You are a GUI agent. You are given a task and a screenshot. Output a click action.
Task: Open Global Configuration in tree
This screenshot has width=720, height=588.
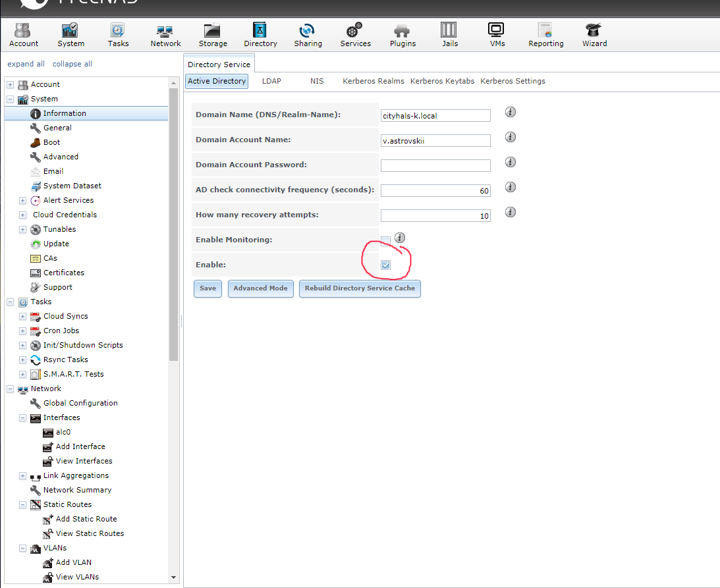80,403
